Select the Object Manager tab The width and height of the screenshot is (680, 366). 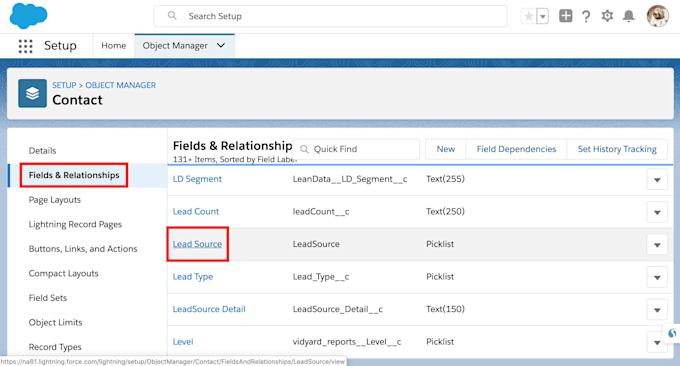(175, 46)
